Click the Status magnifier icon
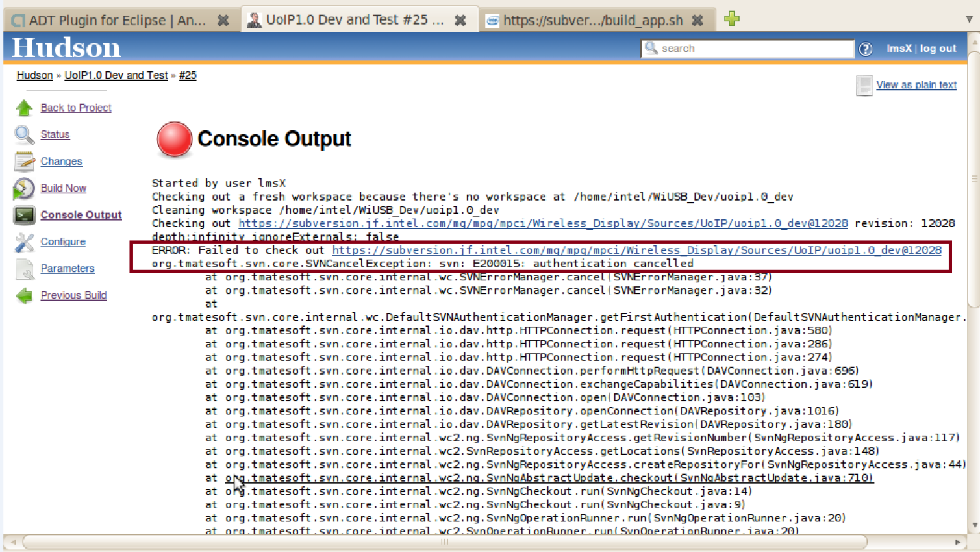The height and width of the screenshot is (552, 980). pyautogui.click(x=24, y=135)
